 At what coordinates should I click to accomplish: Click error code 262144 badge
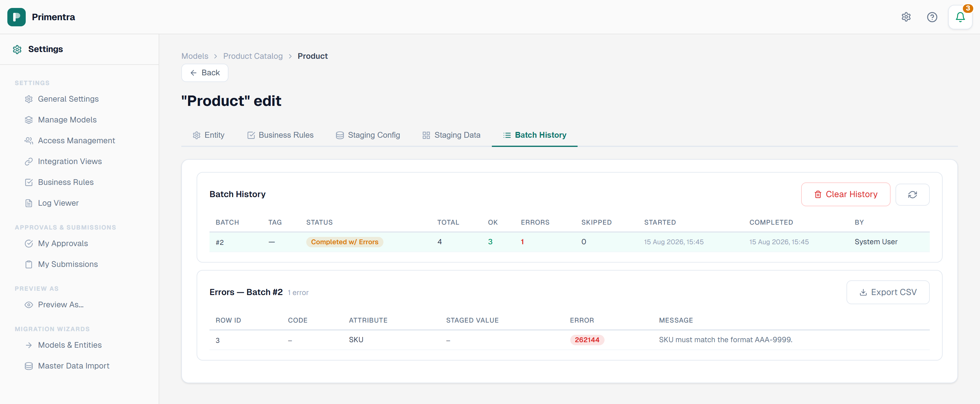(x=587, y=340)
